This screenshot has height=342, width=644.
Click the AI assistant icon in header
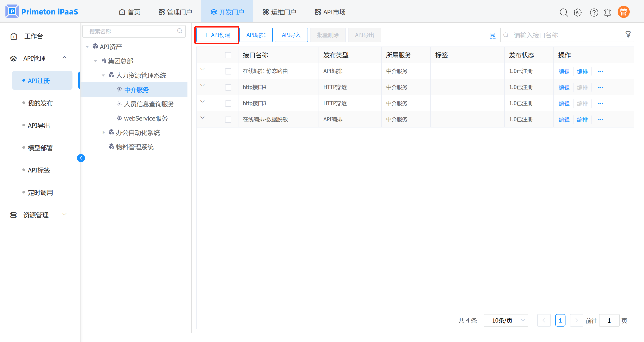(x=578, y=12)
